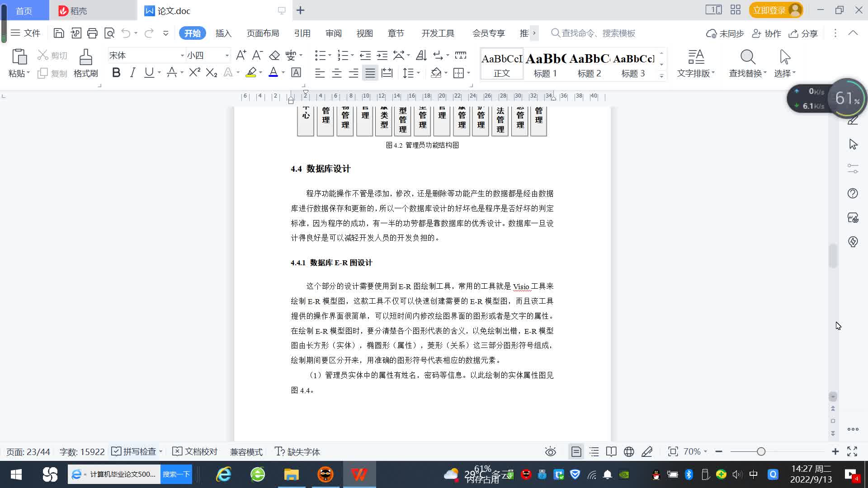Viewport: 868px width, 488px height.
Task: Click the sidebar selection arrow icon
Action: pos(853,144)
